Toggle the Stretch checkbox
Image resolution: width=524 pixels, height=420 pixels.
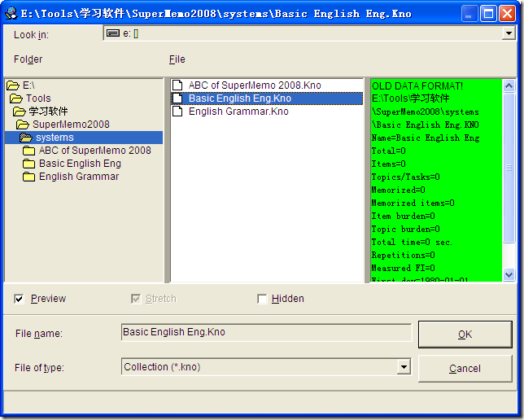tap(136, 299)
